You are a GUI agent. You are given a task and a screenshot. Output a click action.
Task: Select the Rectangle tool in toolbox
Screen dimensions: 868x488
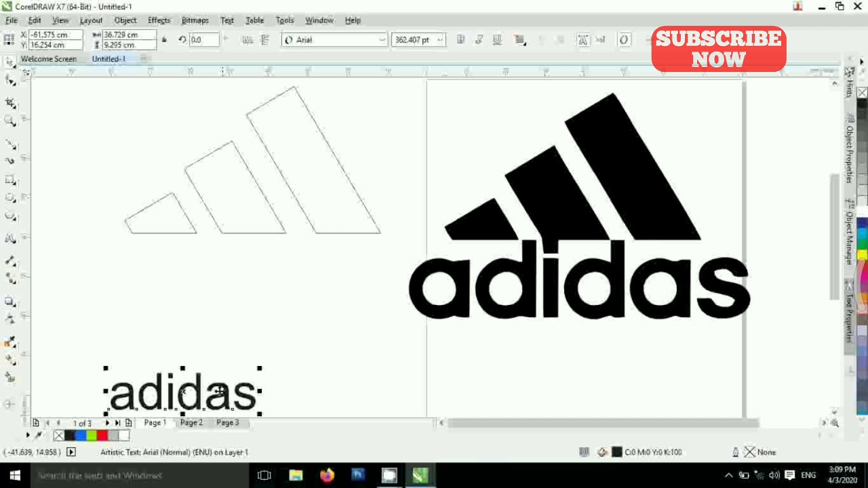click(10, 180)
